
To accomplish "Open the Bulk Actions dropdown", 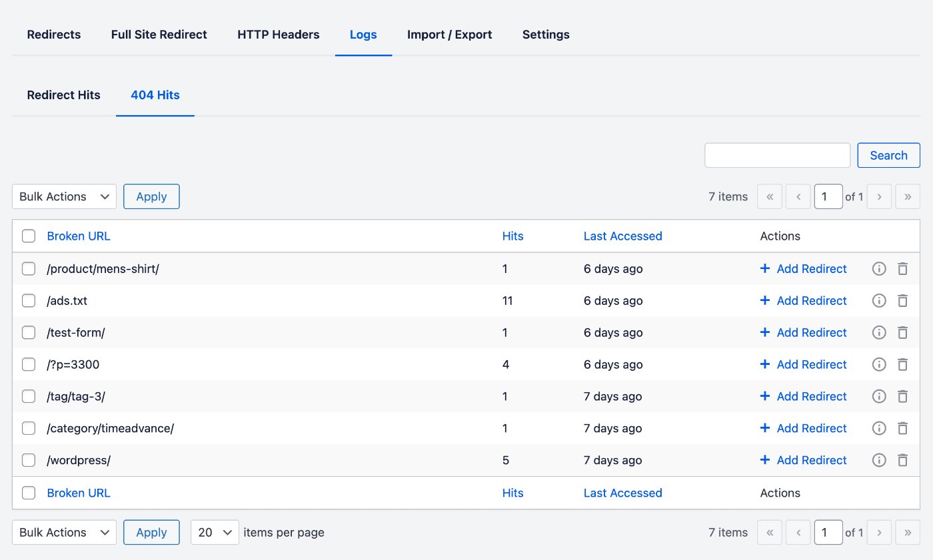I will (63, 196).
